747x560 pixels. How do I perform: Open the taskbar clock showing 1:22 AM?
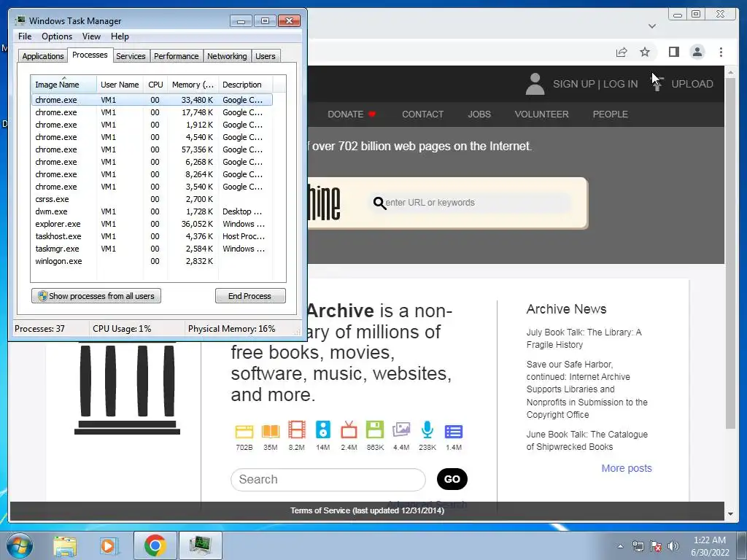[x=710, y=546]
